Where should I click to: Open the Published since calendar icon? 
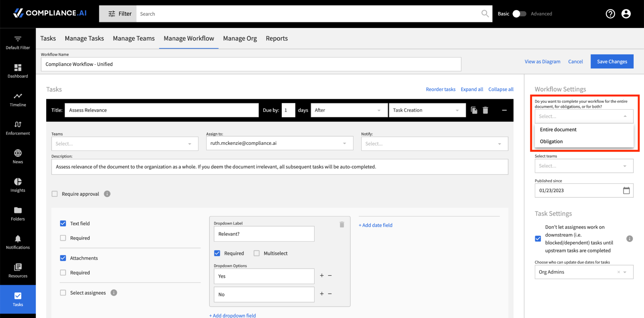pos(626,191)
